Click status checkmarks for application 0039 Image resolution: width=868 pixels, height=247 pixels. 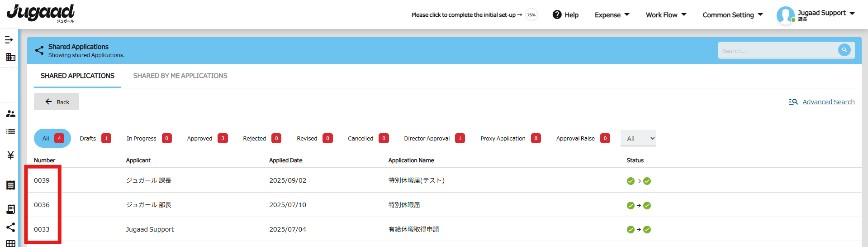pos(639,181)
